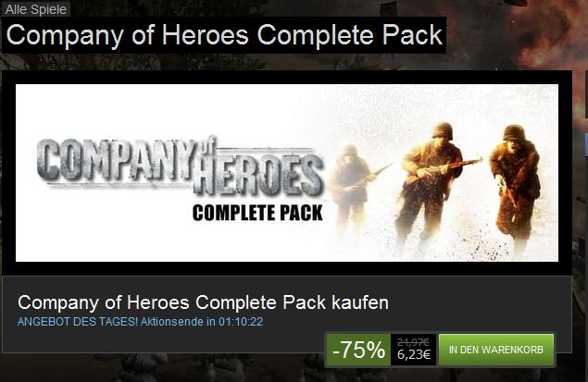
Task: Open the Alle Spiele breadcrumb link
Action: pos(35,9)
